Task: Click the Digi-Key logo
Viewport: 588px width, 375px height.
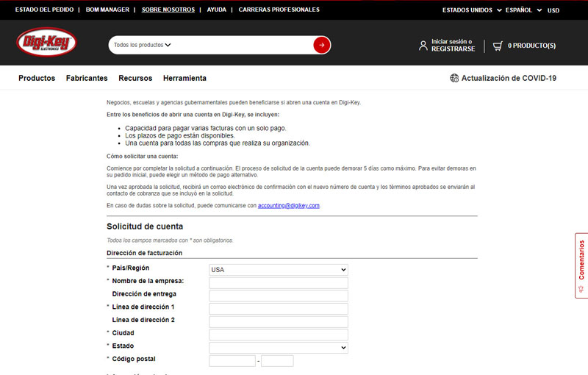Action: (47, 43)
